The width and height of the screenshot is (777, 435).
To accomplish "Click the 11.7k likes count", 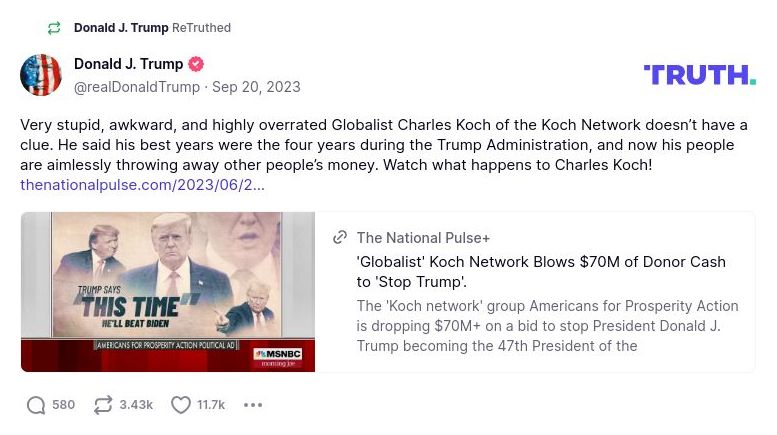I will (x=211, y=405).
